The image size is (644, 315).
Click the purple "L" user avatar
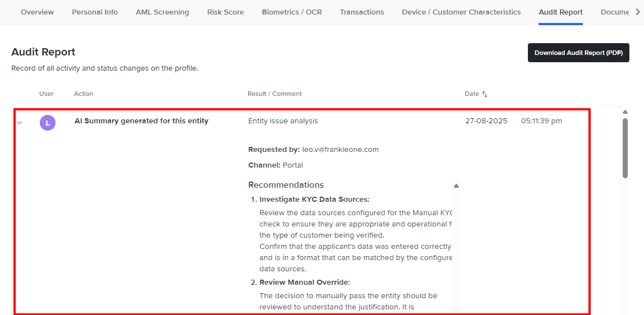tap(48, 122)
